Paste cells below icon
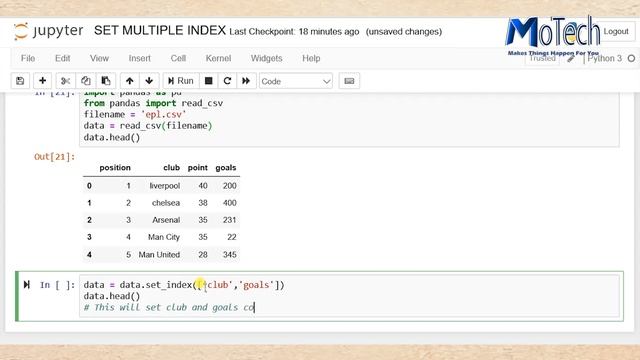The width and height of the screenshot is (640, 360). click(106, 81)
